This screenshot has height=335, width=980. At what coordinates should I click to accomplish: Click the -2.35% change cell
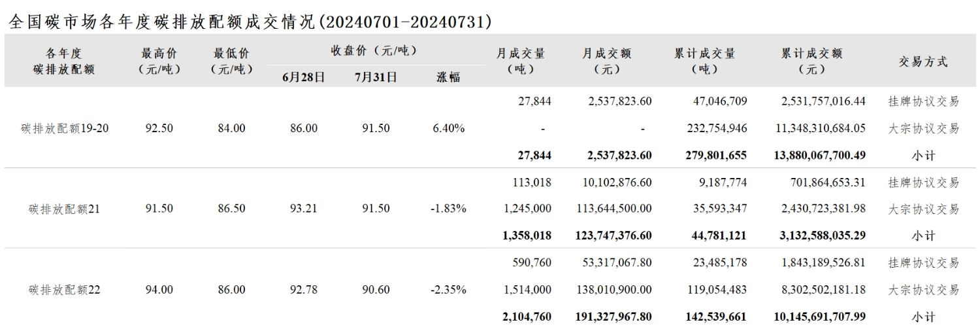tap(448, 289)
